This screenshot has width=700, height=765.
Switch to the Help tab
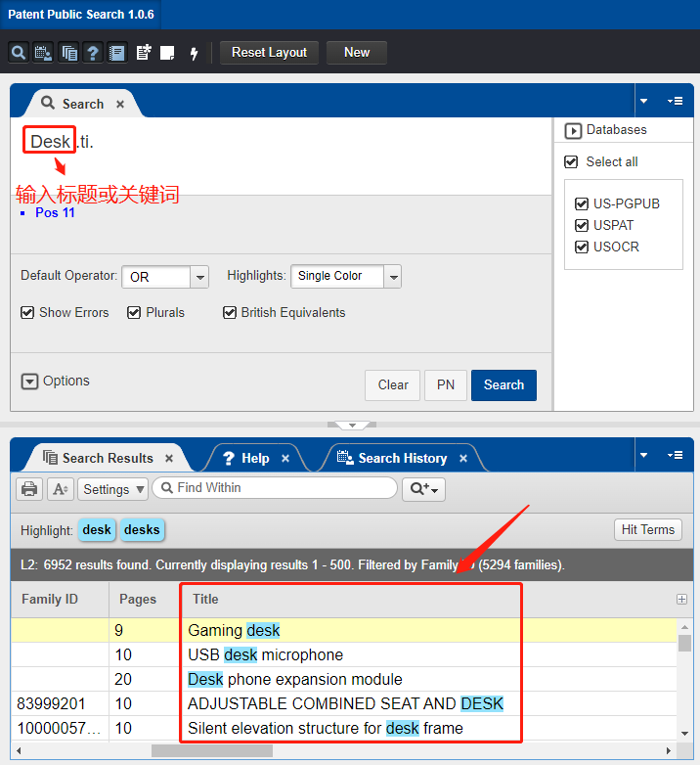pos(254,458)
